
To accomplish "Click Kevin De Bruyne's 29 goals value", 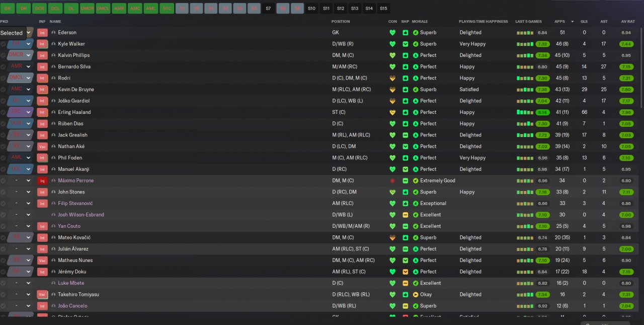I will click(584, 90).
